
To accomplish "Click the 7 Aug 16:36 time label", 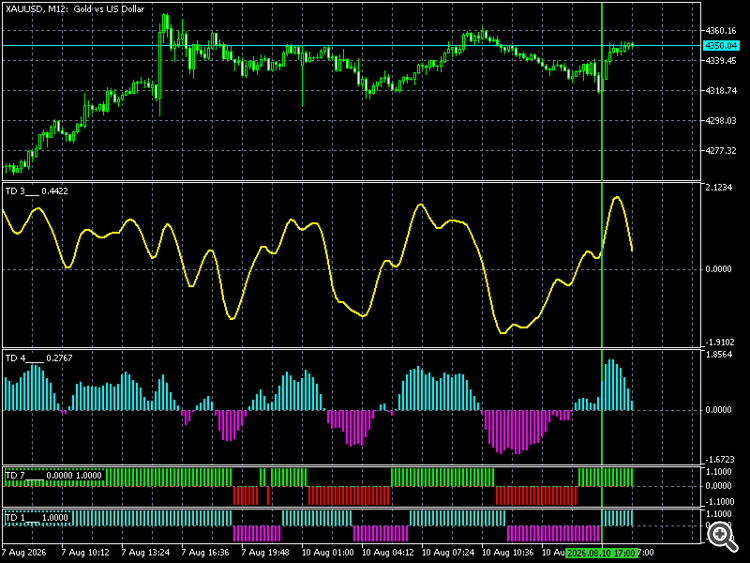I will (x=205, y=553).
